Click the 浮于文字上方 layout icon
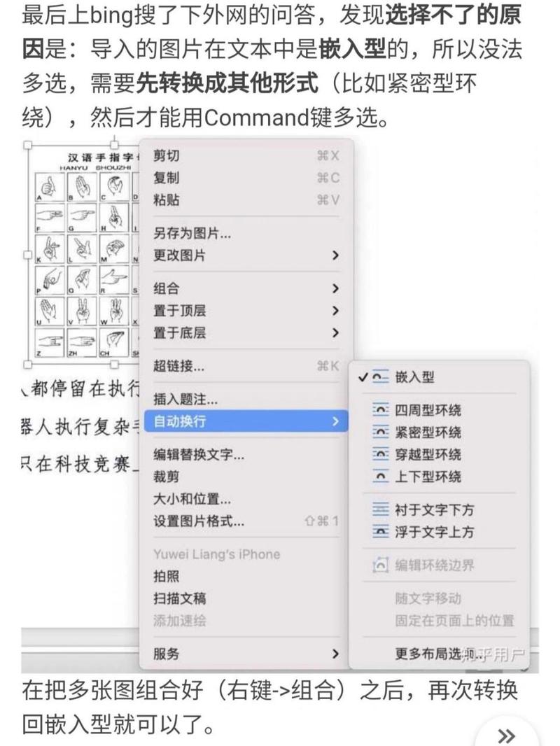This screenshot has width=560, height=746. [380, 531]
